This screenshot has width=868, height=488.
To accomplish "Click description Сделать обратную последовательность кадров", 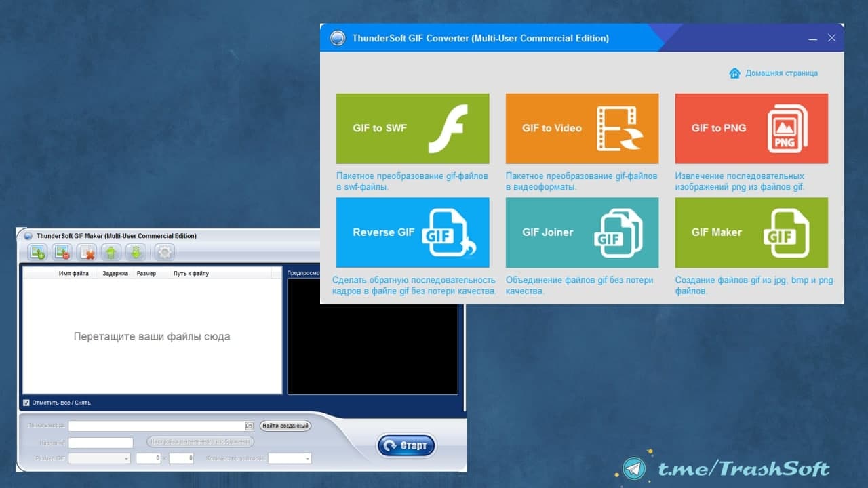I will point(414,285).
